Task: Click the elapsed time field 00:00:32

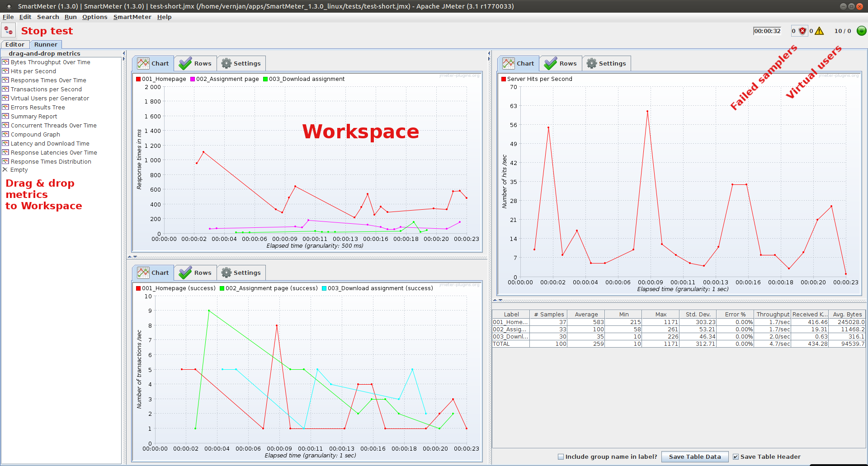Action: tap(767, 31)
